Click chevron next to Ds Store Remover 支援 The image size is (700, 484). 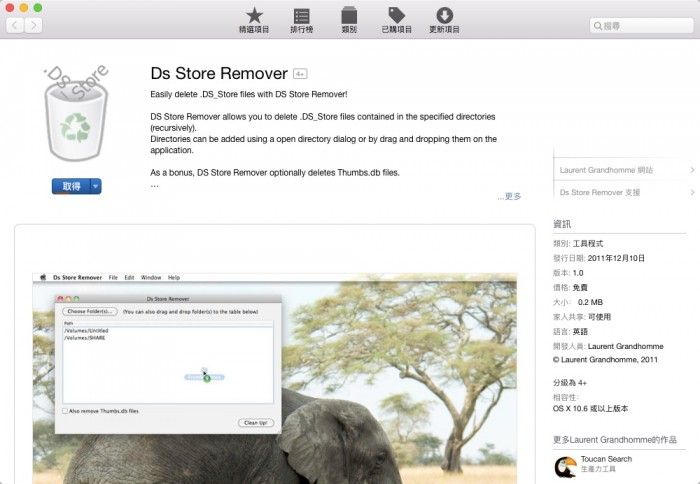[692, 192]
